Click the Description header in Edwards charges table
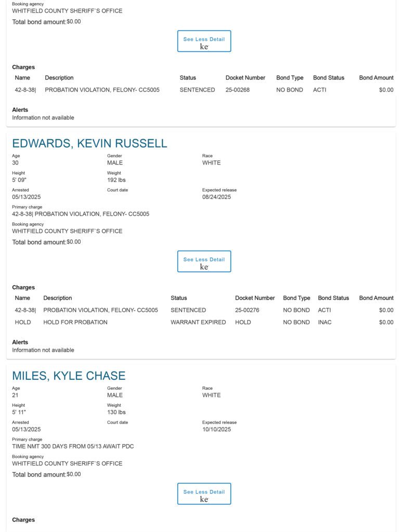The width and height of the screenshot is (402, 532). click(x=57, y=298)
